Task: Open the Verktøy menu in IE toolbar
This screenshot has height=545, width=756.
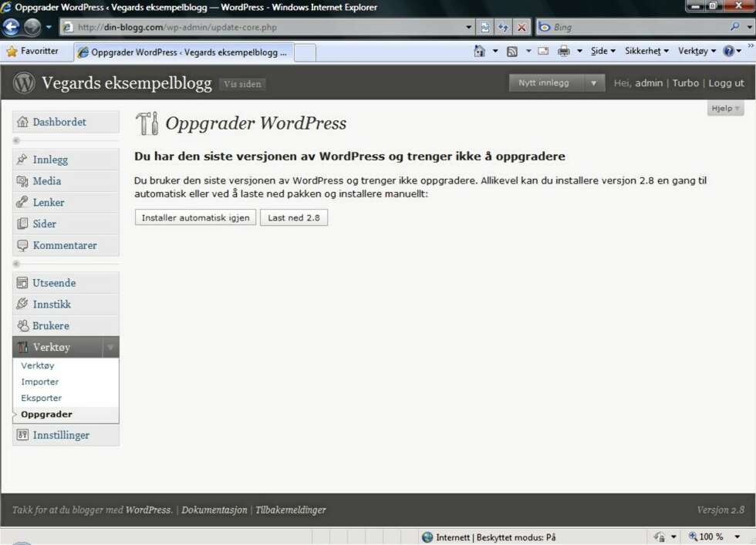Action: tap(697, 51)
